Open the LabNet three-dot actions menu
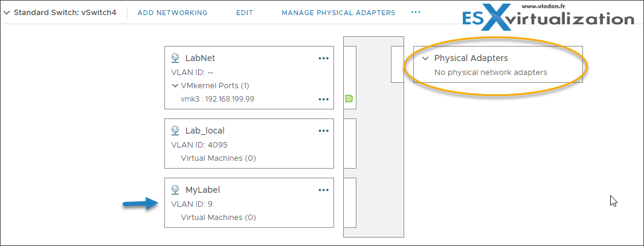Screen dimensions: 644x246 pyautogui.click(x=324, y=58)
